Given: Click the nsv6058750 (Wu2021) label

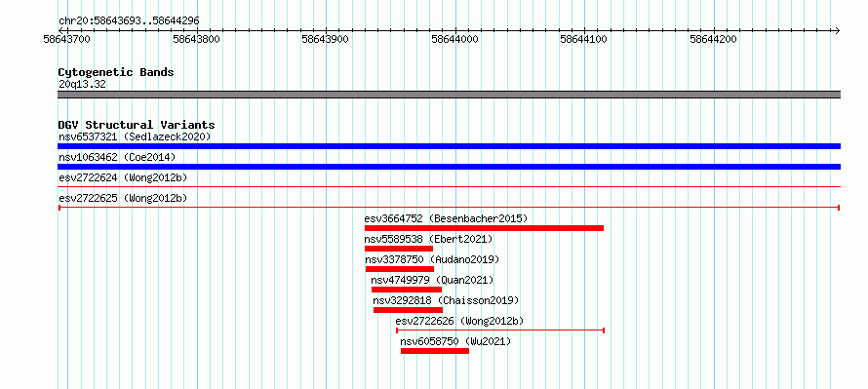Looking at the screenshot, I should tap(455, 341).
